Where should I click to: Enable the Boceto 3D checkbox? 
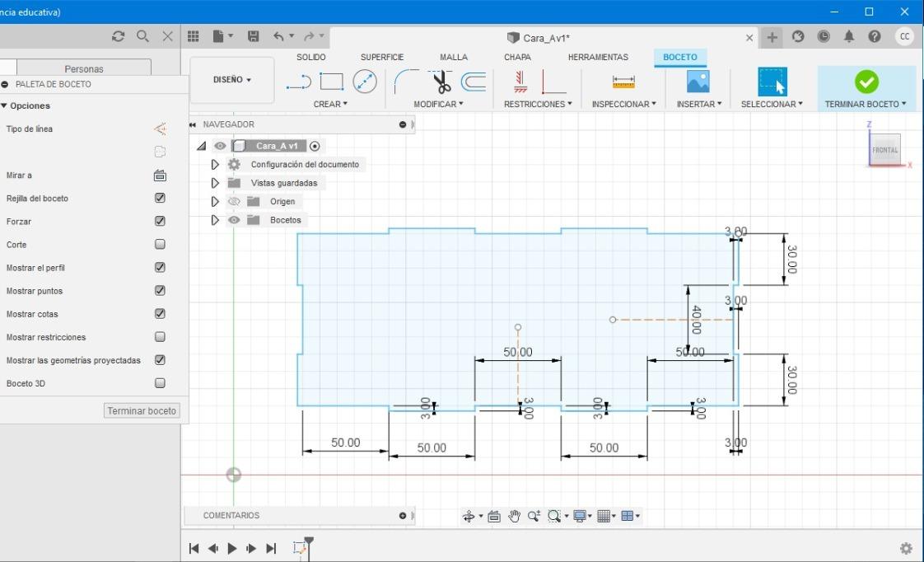160,383
